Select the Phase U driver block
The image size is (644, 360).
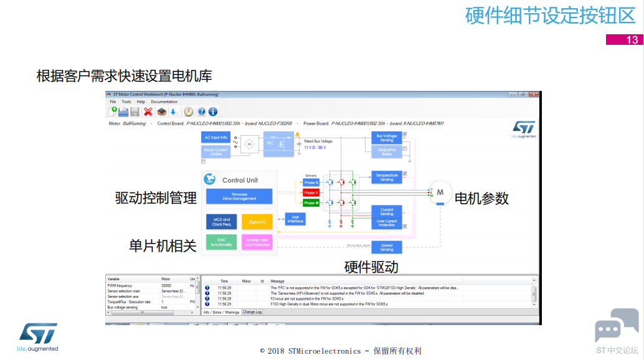[311, 182]
